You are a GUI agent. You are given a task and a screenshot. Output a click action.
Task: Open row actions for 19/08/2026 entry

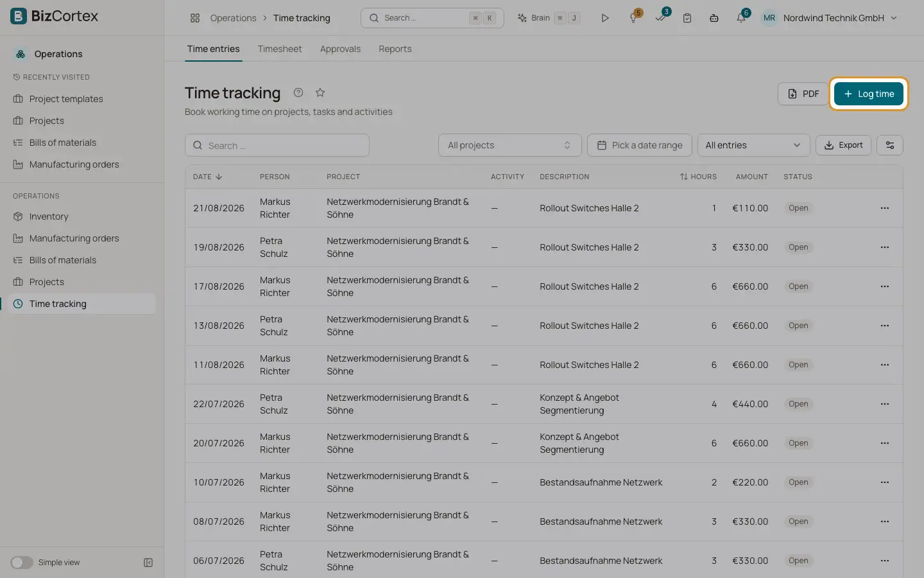point(885,247)
